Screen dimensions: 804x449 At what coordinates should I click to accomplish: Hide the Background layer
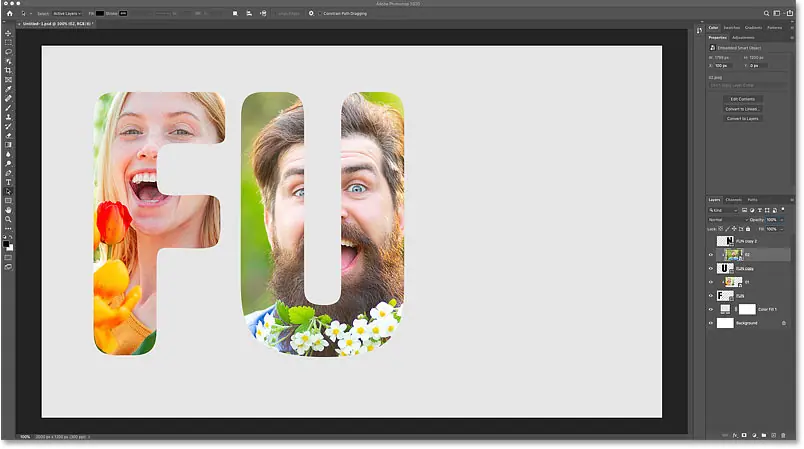click(x=711, y=323)
